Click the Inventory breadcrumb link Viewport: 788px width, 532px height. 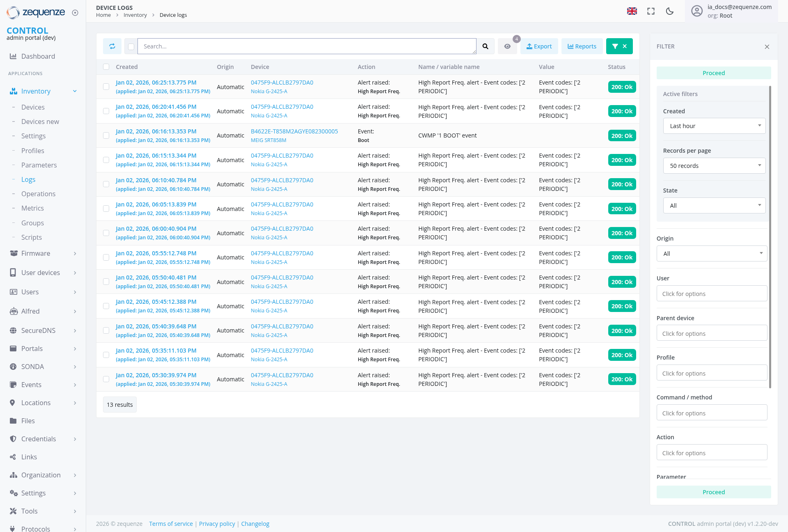point(135,15)
